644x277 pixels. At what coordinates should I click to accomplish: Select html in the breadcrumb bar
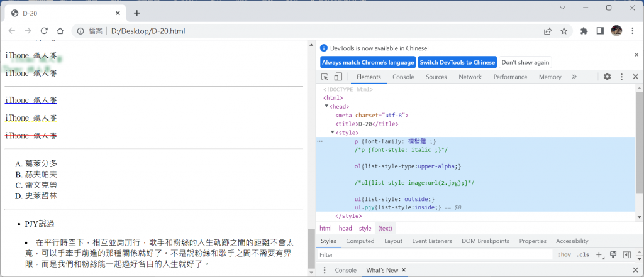326,228
